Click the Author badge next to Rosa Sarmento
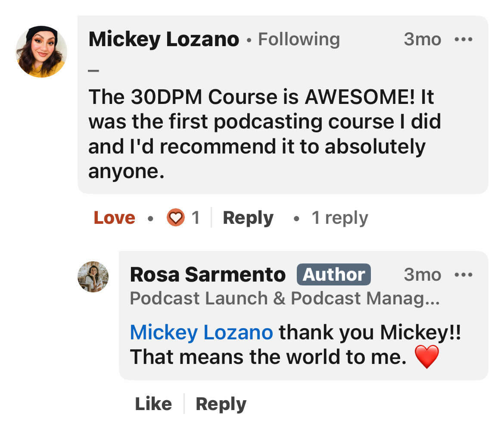 (333, 275)
